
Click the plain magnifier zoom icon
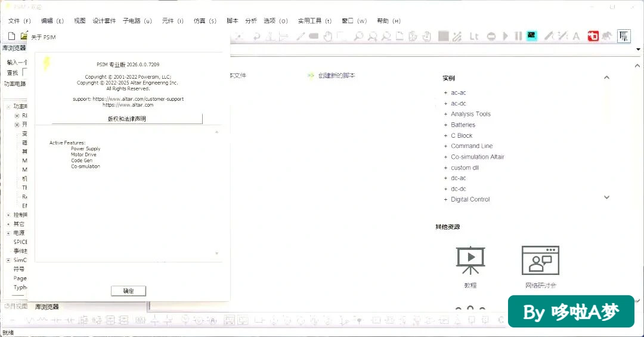click(358, 36)
